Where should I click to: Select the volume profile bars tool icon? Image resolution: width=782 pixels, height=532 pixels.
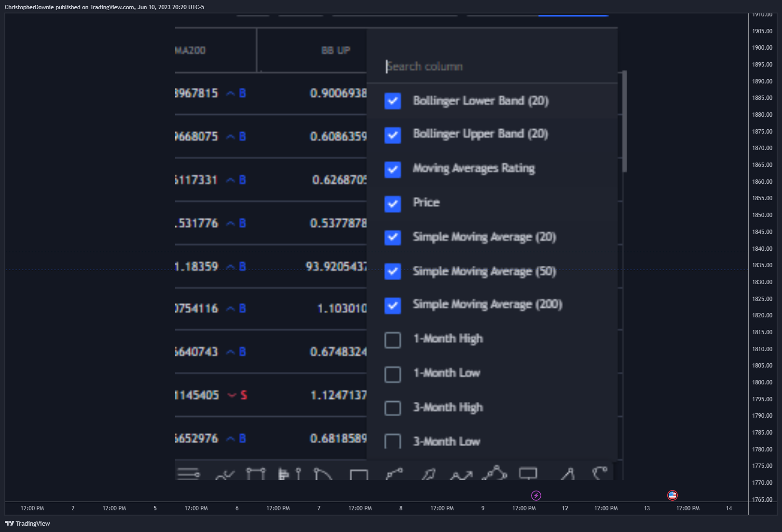click(289, 474)
